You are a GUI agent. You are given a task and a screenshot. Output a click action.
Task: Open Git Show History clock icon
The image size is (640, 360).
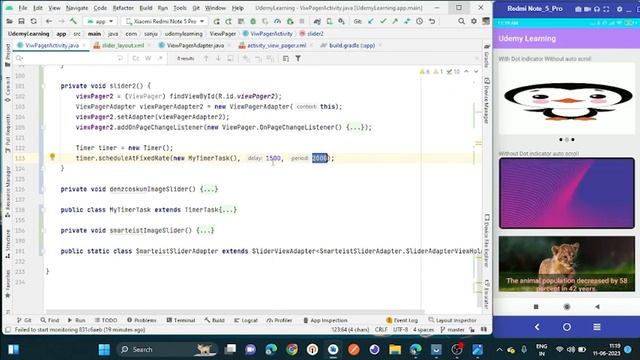tap(420, 21)
